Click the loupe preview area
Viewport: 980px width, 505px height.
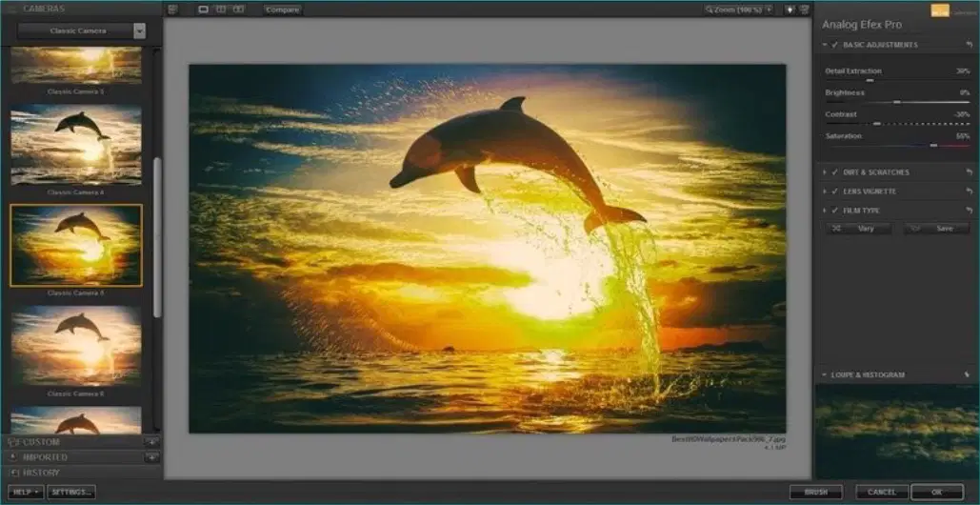[x=897, y=432]
